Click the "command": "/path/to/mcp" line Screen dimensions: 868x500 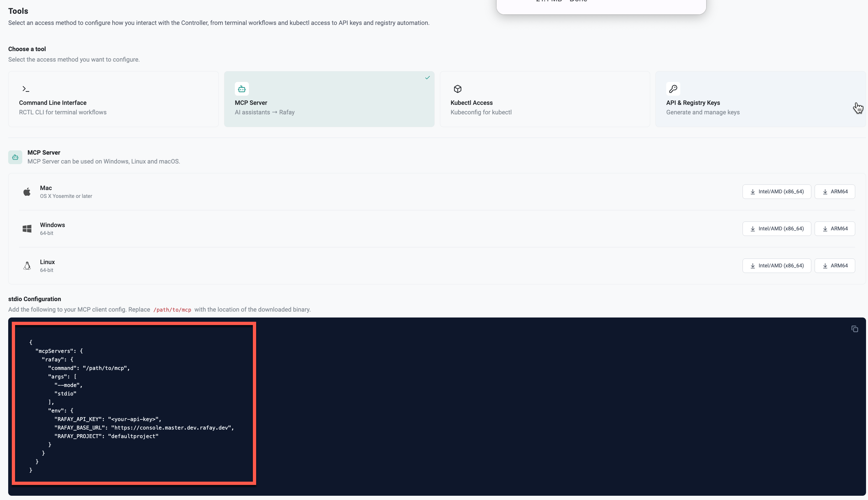(89, 368)
